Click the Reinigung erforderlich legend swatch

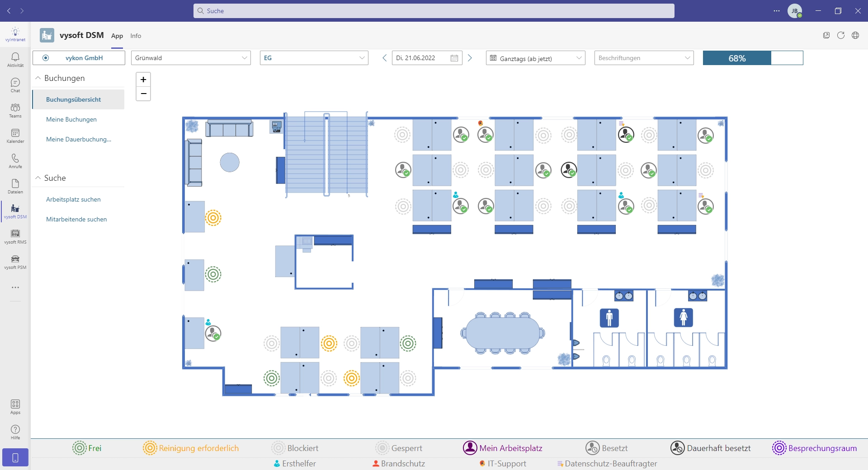point(150,448)
